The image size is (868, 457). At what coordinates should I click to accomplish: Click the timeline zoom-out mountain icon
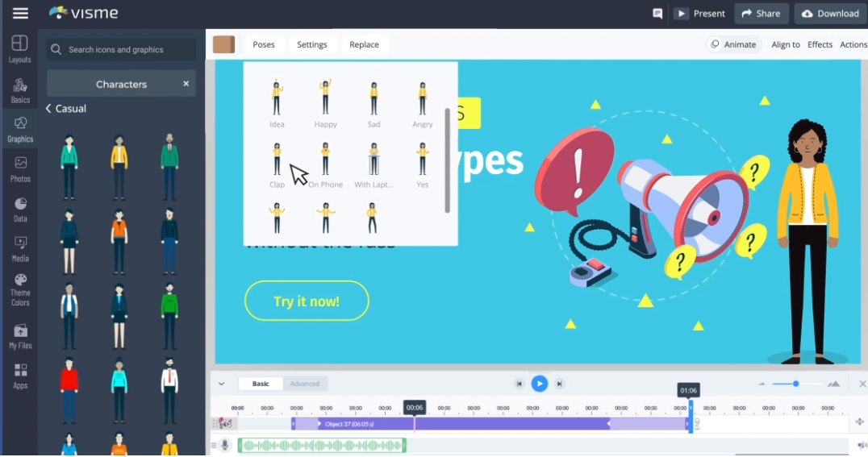tap(762, 384)
